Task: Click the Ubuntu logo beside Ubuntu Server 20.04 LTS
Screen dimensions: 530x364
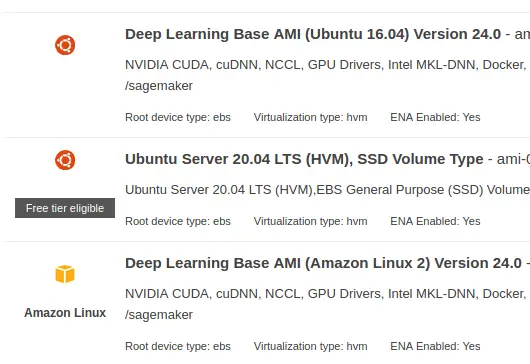Action: (65, 160)
